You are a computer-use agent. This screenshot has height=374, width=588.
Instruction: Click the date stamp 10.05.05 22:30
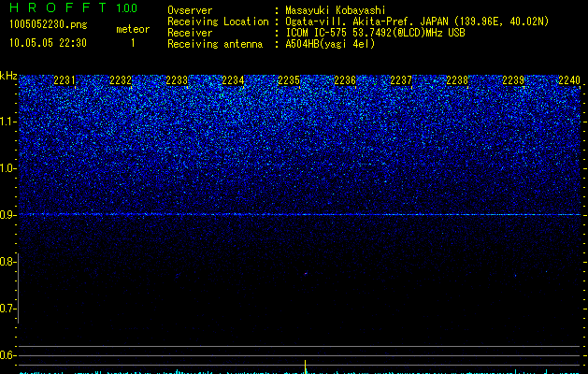point(48,43)
